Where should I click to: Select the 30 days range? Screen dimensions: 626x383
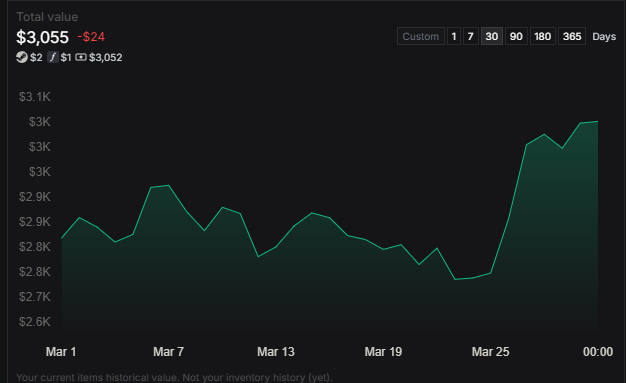click(x=492, y=36)
